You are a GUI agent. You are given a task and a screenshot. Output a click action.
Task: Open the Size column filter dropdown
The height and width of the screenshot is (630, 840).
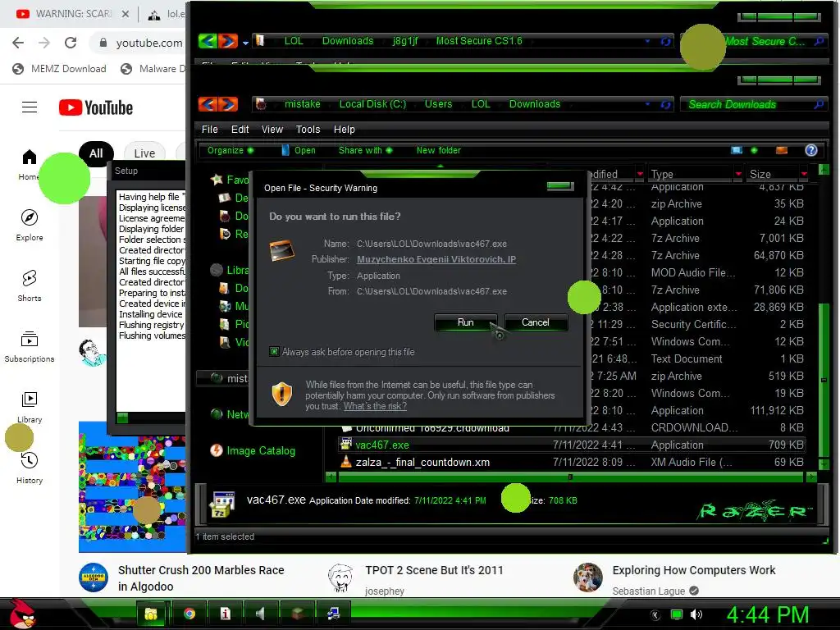pos(804,174)
